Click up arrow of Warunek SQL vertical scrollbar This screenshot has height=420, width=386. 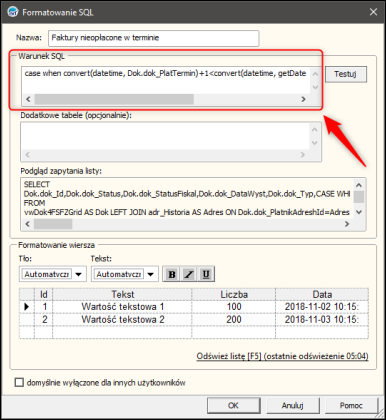click(315, 73)
